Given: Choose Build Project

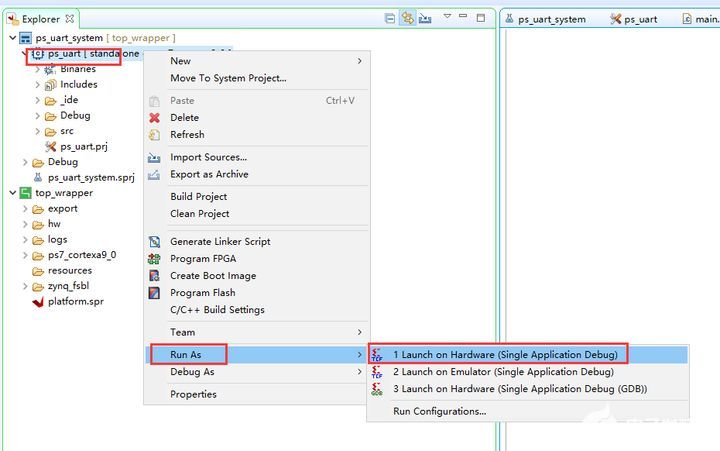Looking at the screenshot, I should (x=257, y=197).
